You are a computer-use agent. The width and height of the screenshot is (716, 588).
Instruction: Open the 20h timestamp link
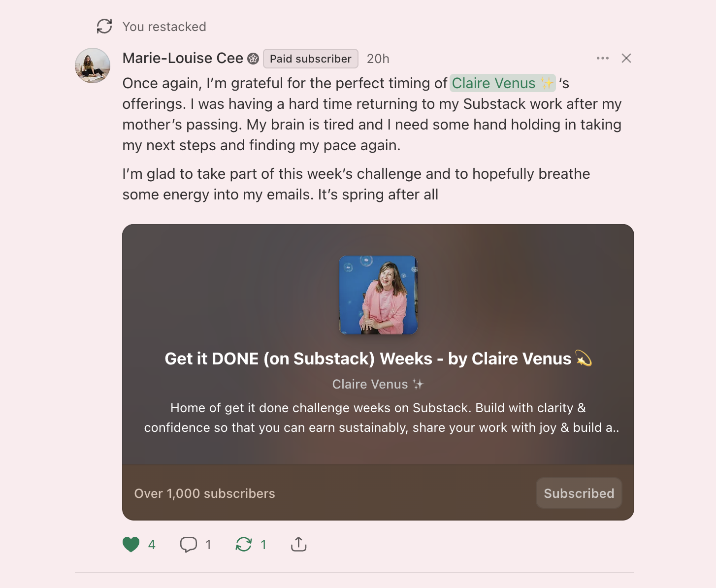pyautogui.click(x=378, y=59)
